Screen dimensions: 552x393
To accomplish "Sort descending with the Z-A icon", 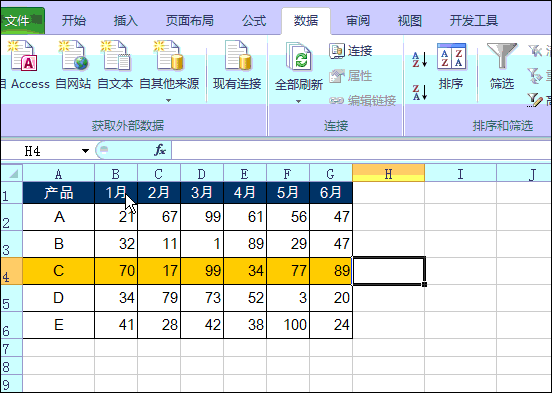I will pyautogui.click(x=420, y=92).
